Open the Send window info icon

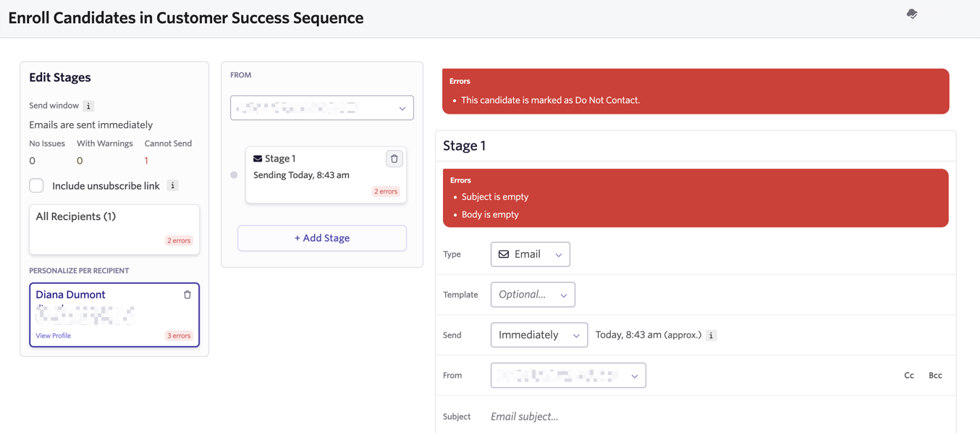(x=88, y=106)
